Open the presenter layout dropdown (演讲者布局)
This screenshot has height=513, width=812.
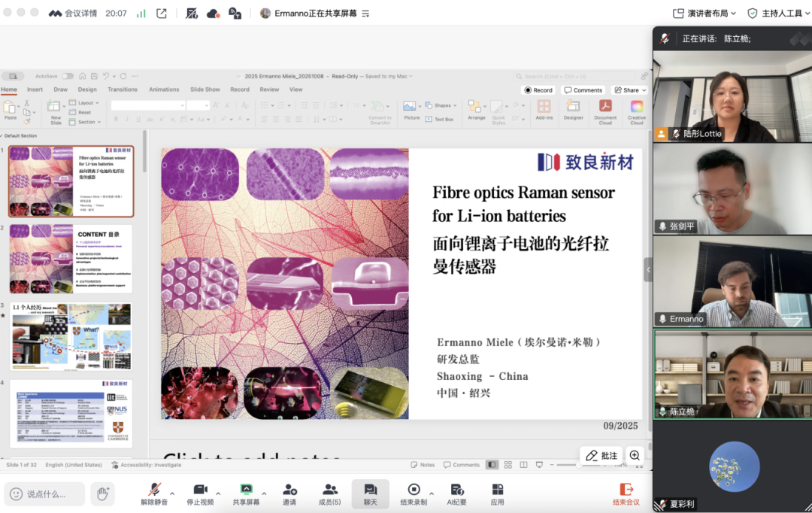(704, 14)
